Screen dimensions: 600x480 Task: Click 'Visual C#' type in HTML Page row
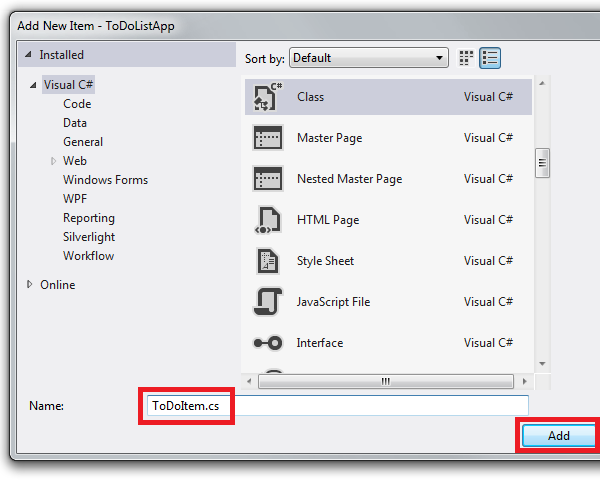pyautogui.click(x=488, y=220)
